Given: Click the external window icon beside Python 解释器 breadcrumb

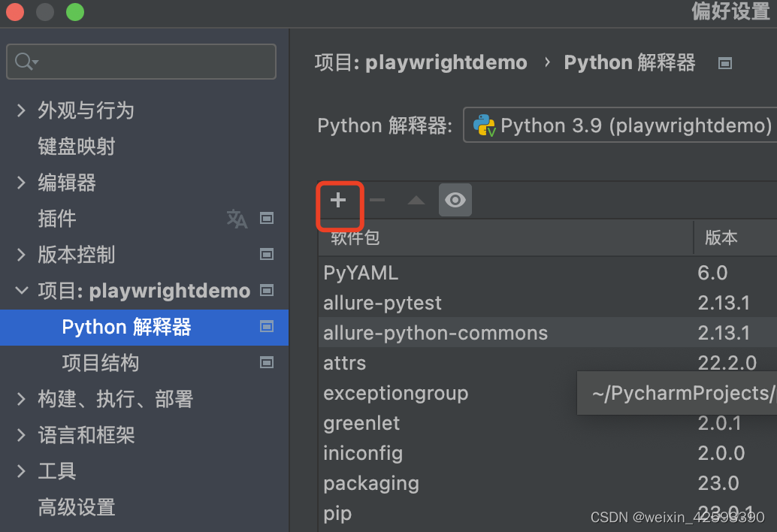Looking at the screenshot, I should tap(724, 63).
